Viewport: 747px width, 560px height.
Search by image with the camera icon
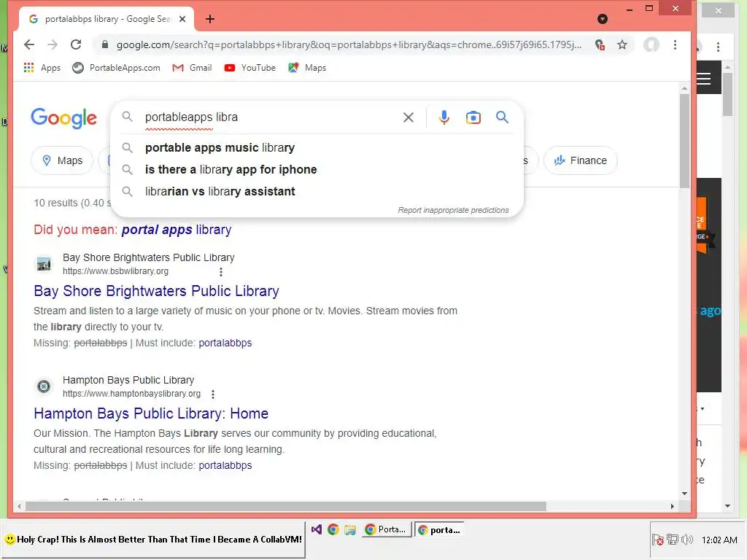473,117
